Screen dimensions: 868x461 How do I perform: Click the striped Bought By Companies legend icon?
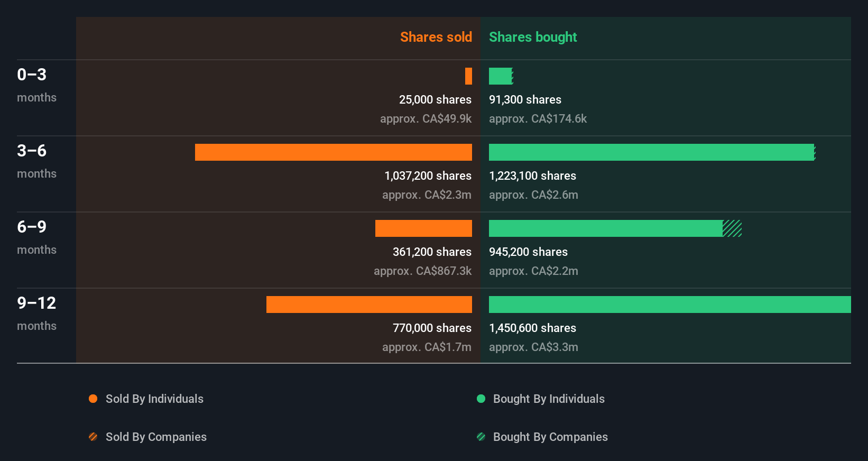point(481,437)
